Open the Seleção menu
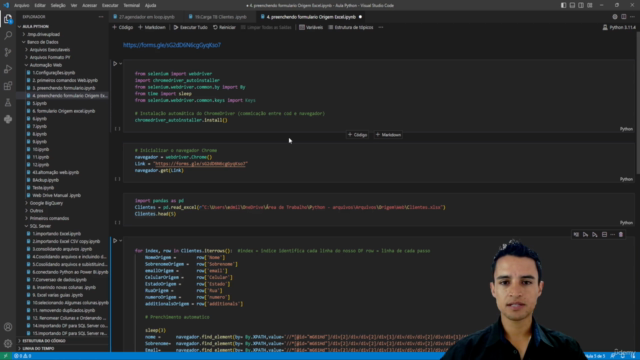This screenshot has width=640, height=360. 58,5
